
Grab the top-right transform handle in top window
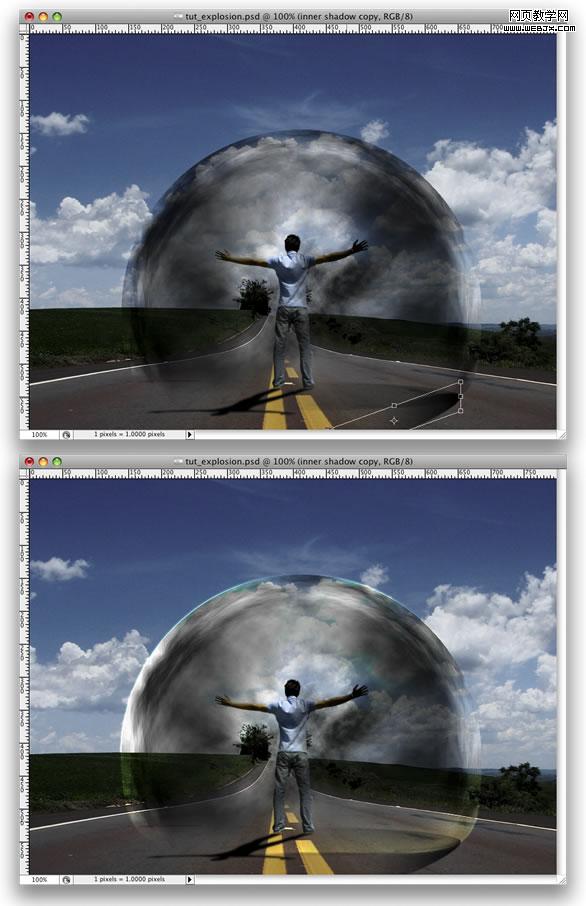click(x=461, y=382)
